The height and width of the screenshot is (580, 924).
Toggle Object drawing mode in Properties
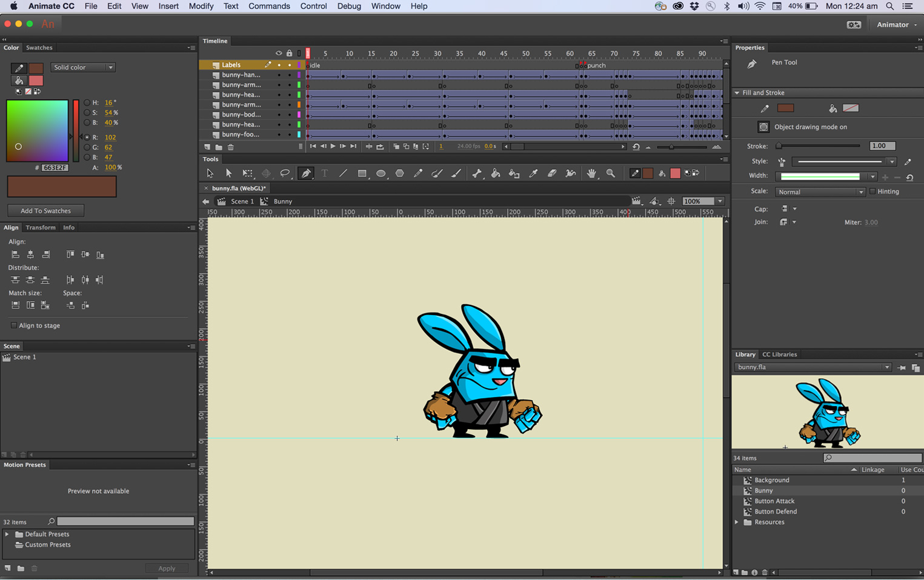pos(765,127)
